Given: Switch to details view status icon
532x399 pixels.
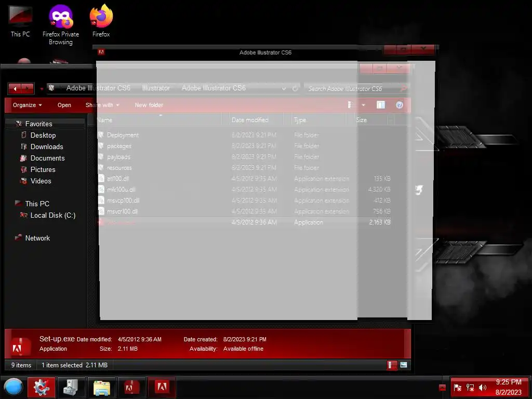Looking at the screenshot, I should point(392,365).
